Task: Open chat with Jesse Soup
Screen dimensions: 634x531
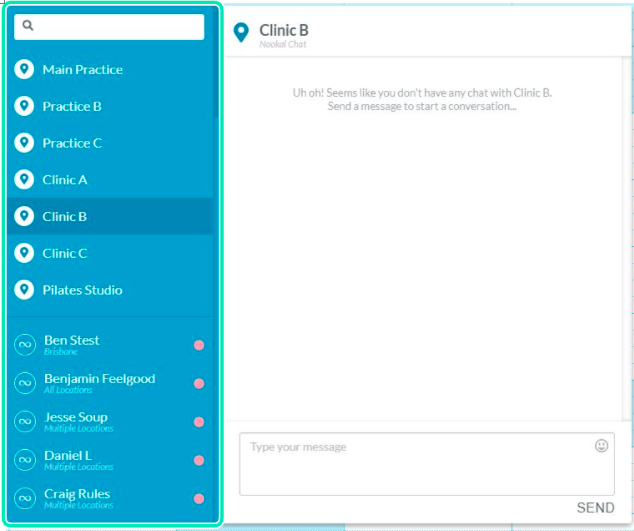Action: tap(110, 421)
